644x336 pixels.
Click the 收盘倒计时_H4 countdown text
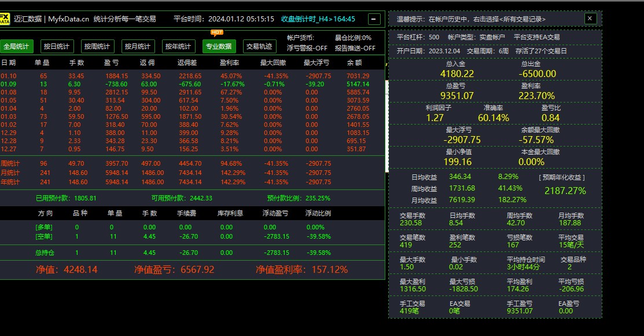coord(318,19)
